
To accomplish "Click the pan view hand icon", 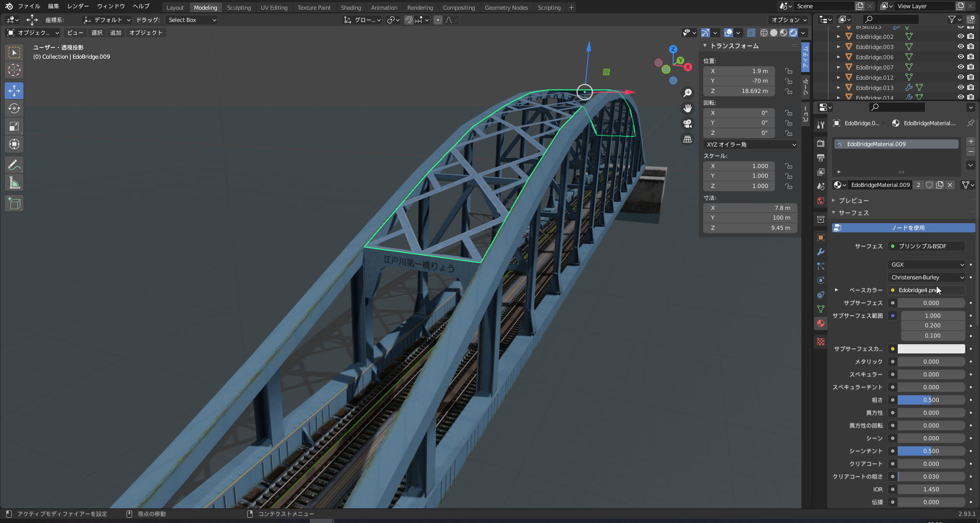I will [x=688, y=108].
